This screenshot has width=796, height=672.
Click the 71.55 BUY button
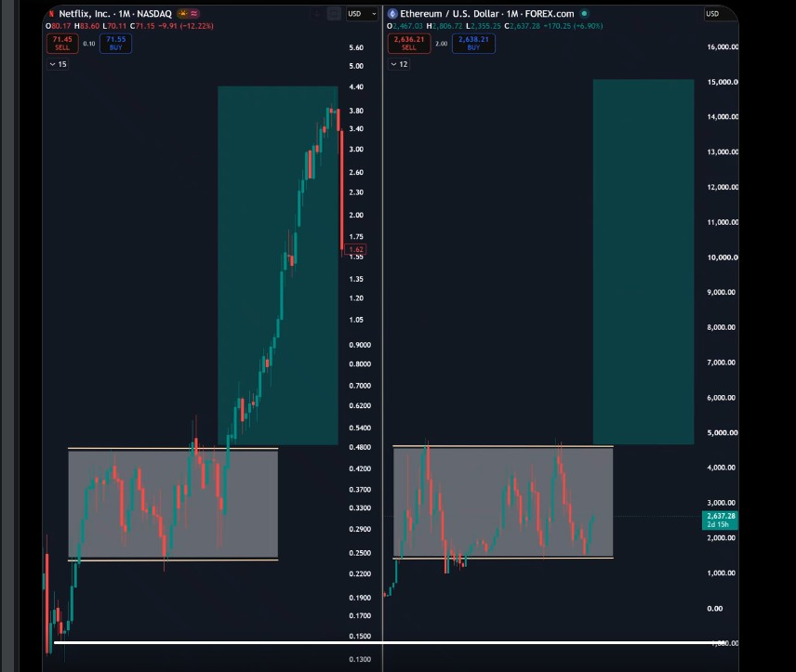115,43
